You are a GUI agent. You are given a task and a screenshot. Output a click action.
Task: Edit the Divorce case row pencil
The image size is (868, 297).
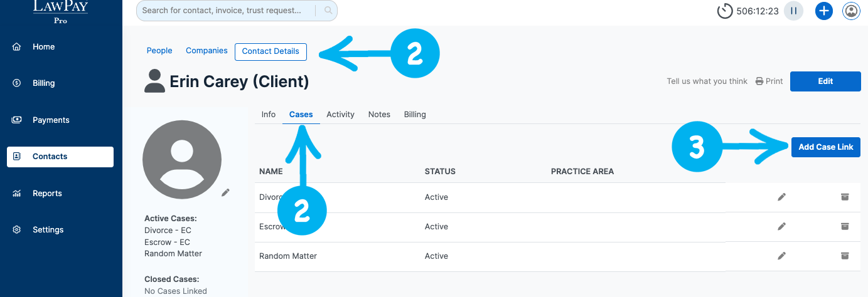[x=781, y=197]
